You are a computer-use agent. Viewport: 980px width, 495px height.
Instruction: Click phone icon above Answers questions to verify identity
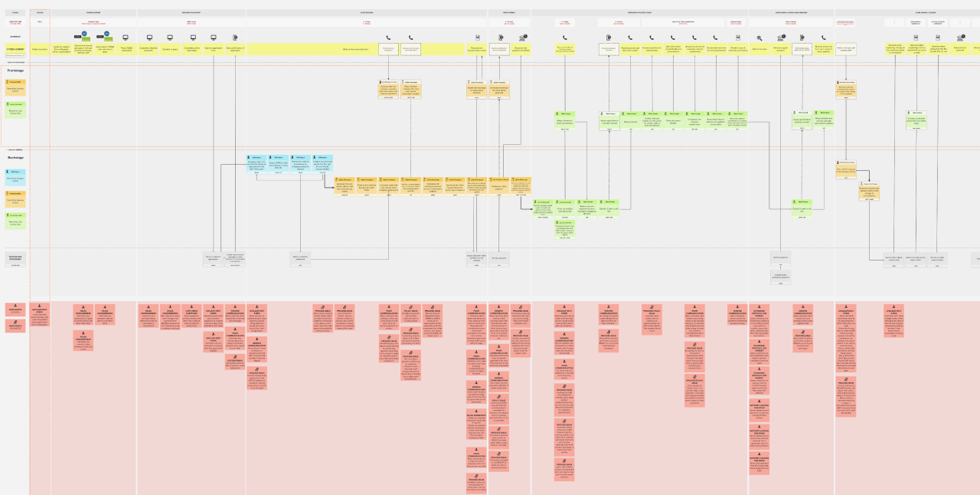(x=652, y=37)
